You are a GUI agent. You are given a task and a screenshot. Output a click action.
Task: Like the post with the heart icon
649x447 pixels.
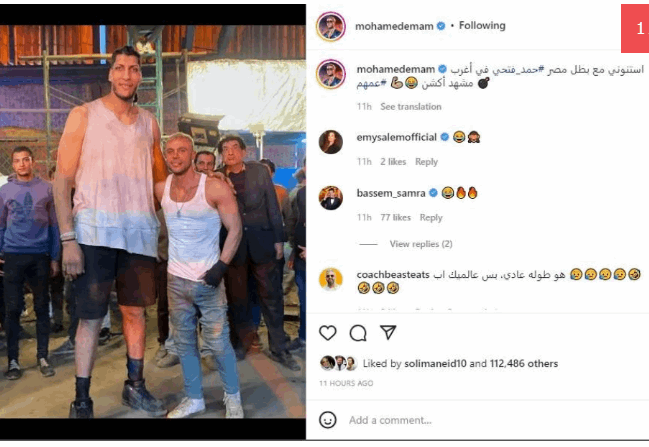coord(328,333)
